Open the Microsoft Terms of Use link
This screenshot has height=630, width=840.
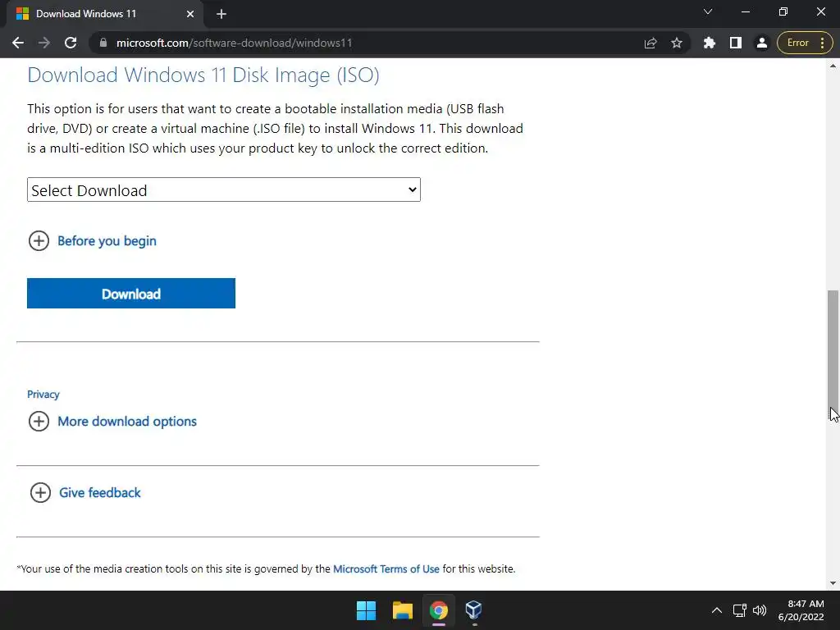point(386,569)
